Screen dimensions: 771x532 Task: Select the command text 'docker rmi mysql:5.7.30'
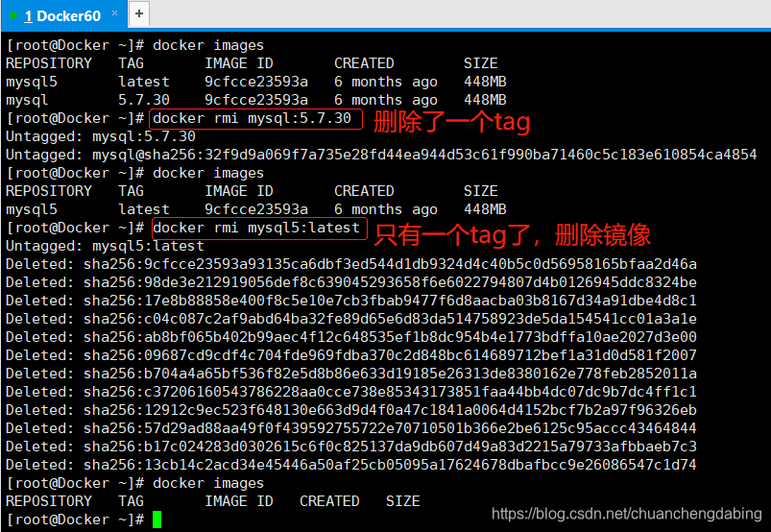click(253, 118)
